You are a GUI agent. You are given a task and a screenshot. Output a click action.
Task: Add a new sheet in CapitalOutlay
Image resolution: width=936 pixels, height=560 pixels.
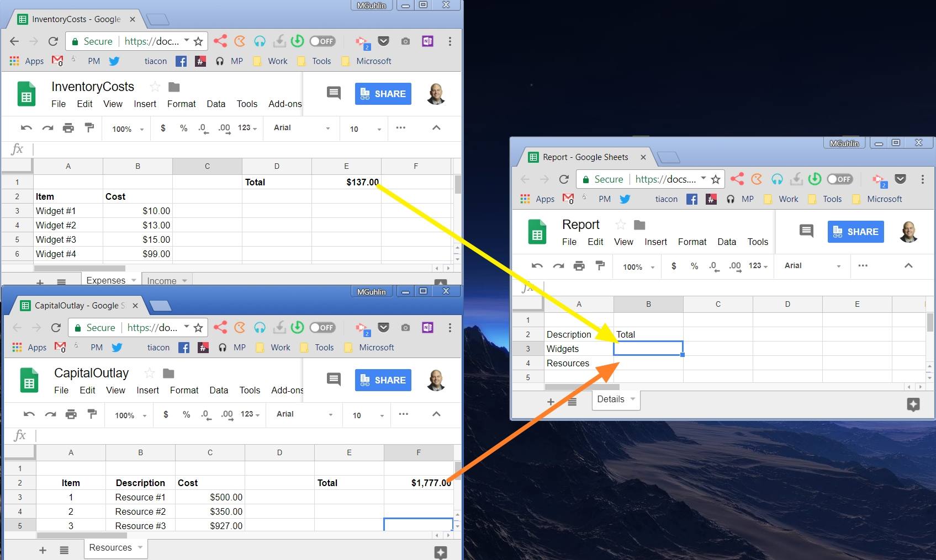tap(43, 550)
